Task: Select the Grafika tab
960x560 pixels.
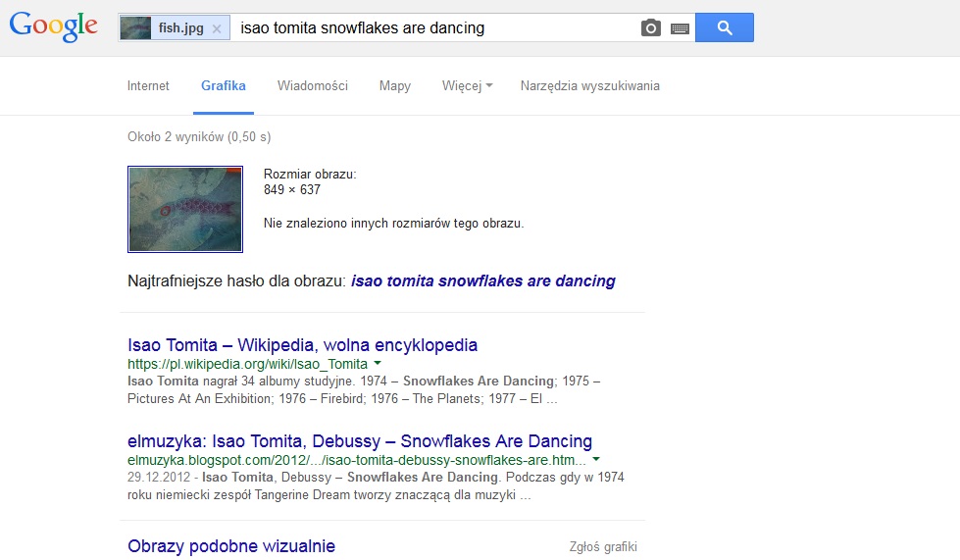Action: coord(224,86)
